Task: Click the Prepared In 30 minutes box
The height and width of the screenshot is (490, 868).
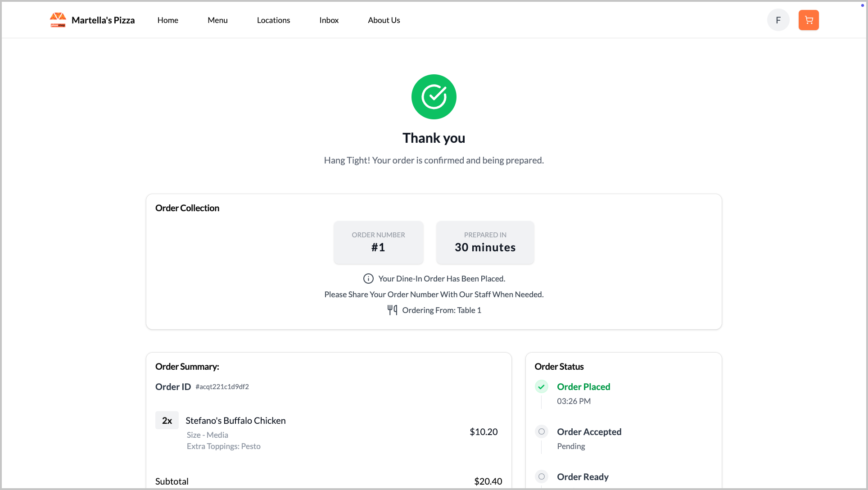Action: (485, 242)
